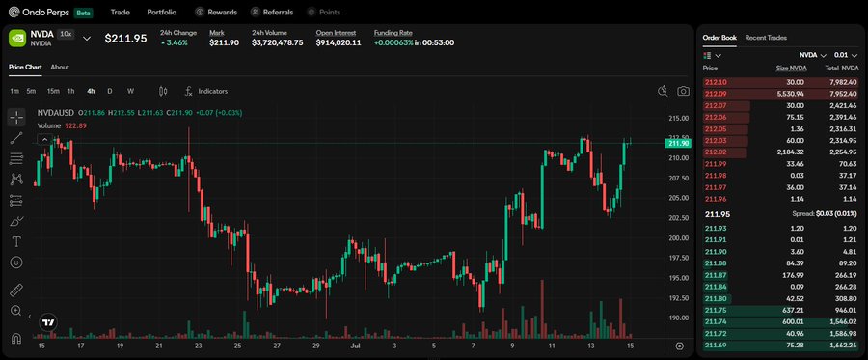Viewport: 868px width, 360px height.
Task: Click the TradingView logo on the chart
Action: (x=49, y=322)
